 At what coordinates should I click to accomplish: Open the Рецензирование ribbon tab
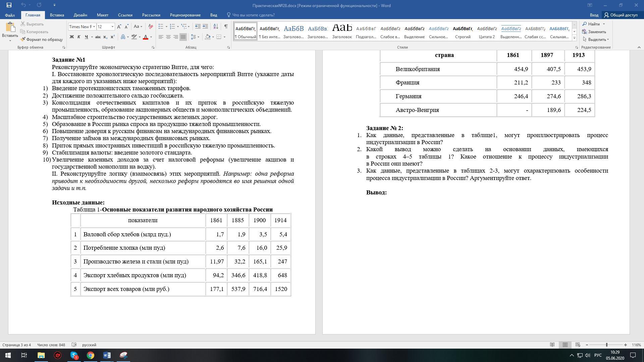click(x=185, y=15)
